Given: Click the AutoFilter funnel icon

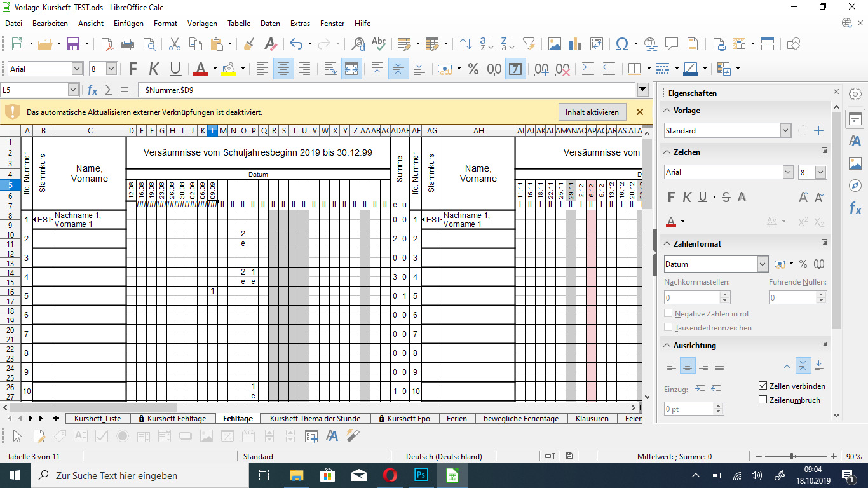Looking at the screenshot, I should pos(529,44).
